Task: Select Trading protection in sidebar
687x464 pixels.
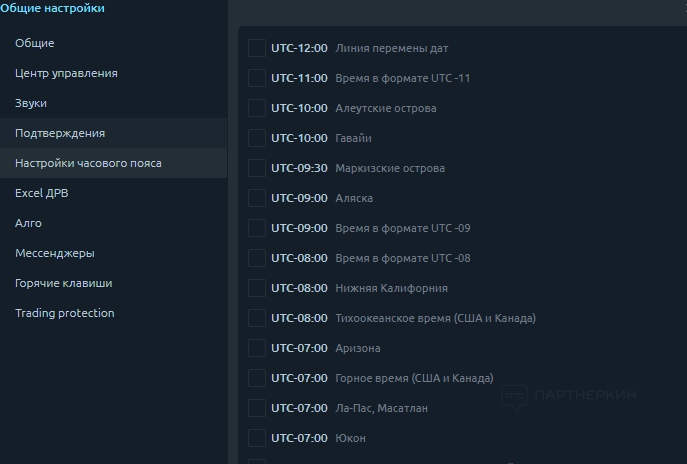Action: pos(65,313)
